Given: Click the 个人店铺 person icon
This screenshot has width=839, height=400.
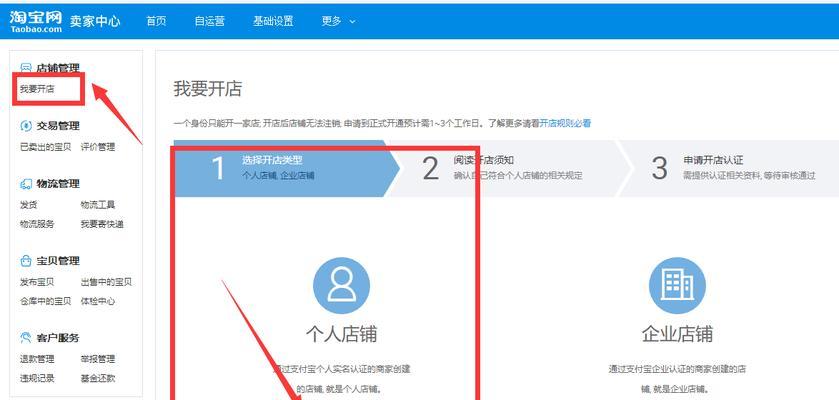Looking at the screenshot, I should 341,286.
